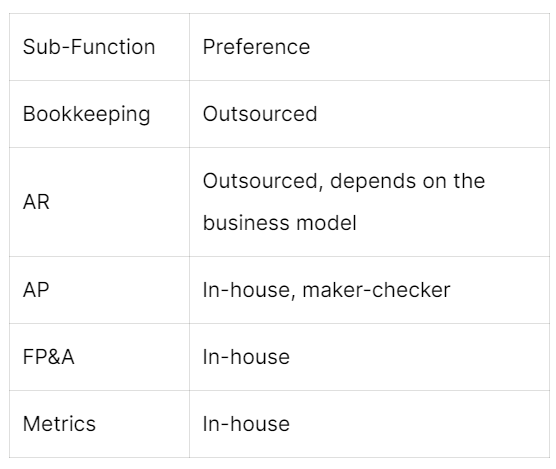Select the Metrics cell
This screenshot has height=469, width=556.
coord(99,424)
